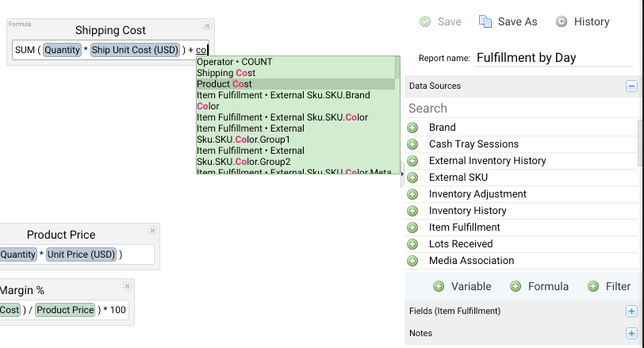Screen dimensions: 644x348
Task: Expand the Notes section
Action: point(631,333)
